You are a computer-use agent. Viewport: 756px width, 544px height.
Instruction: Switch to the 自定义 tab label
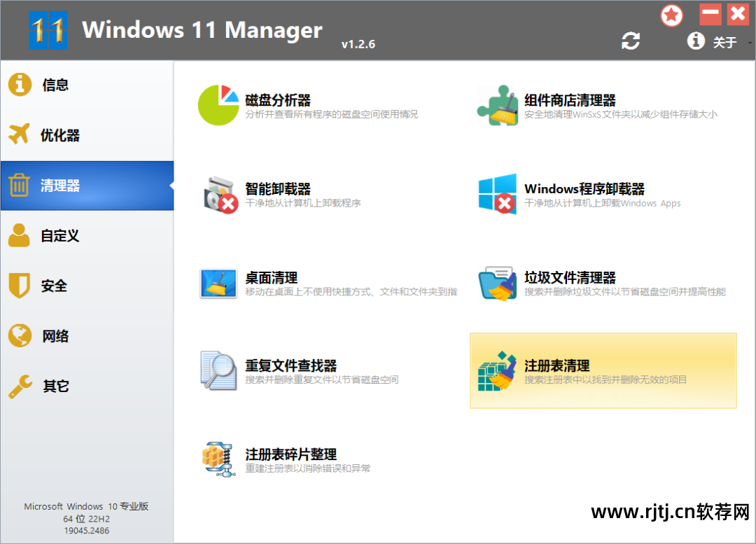pyautogui.click(x=60, y=236)
